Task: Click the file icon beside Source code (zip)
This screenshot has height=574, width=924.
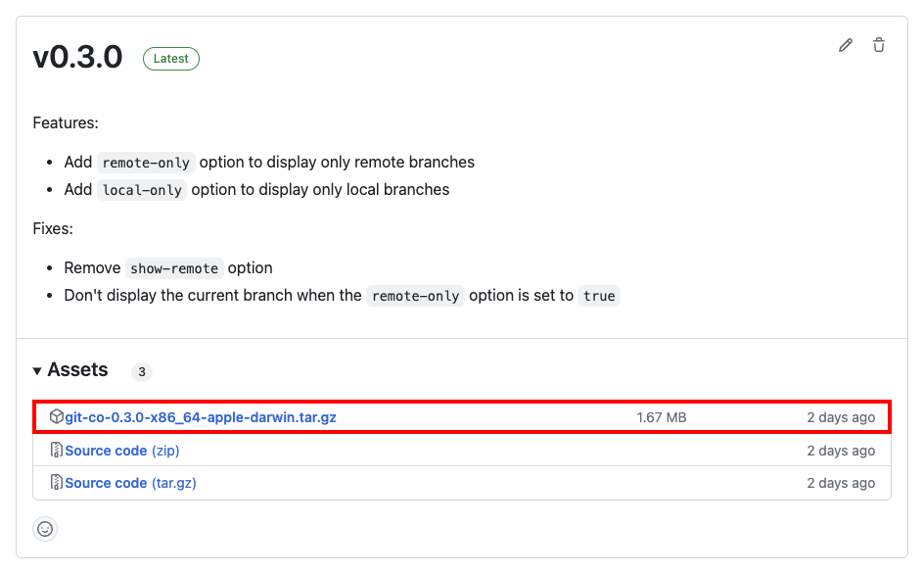Action: (56, 450)
